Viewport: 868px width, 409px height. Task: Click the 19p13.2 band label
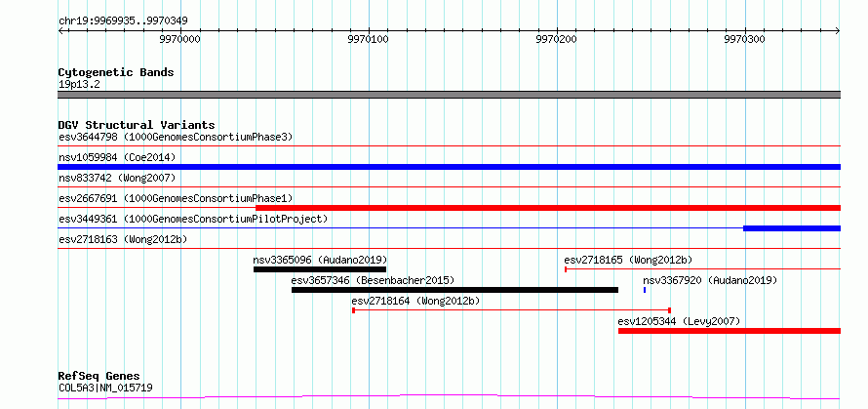pyautogui.click(x=79, y=85)
